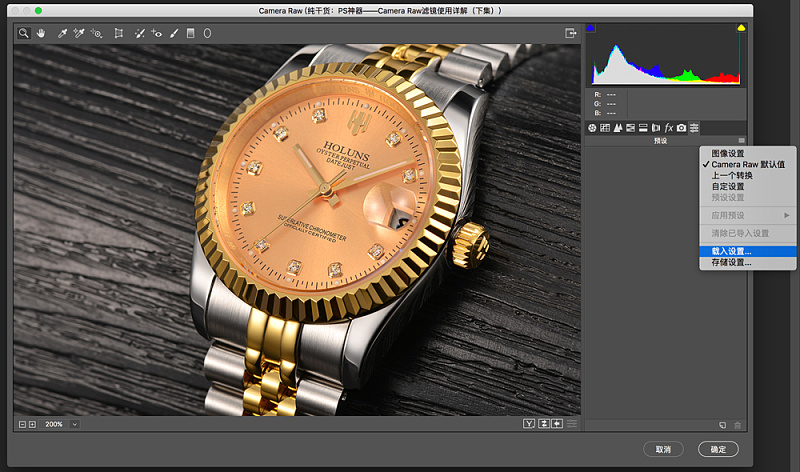Open the Presets panel tab
This screenshot has height=472, width=800.
click(x=694, y=128)
